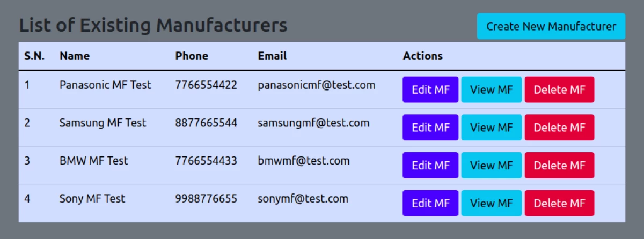644x239 pixels.
Task: Edit the Sony MF Test manufacturer
Action: pyautogui.click(x=430, y=203)
